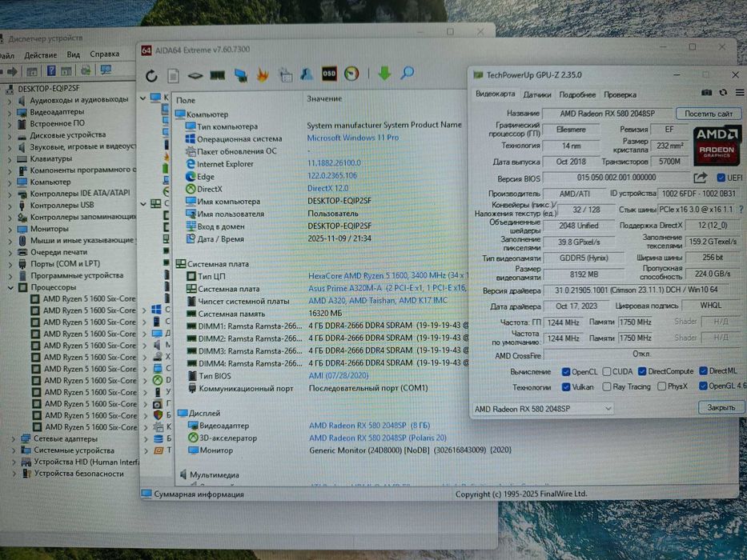Click the AIDA64 CPU chip toolbar icon
The height and width of the screenshot is (560, 747).
[195, 75]
